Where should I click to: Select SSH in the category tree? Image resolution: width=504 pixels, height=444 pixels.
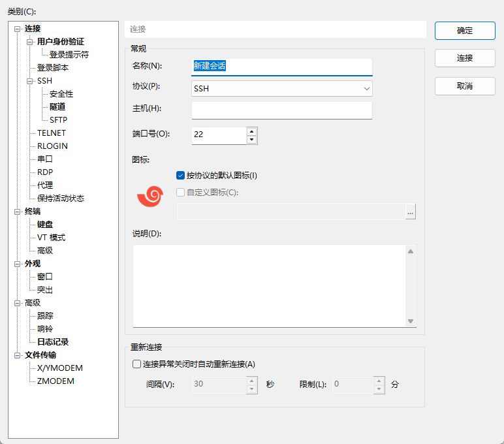[44, 81]
